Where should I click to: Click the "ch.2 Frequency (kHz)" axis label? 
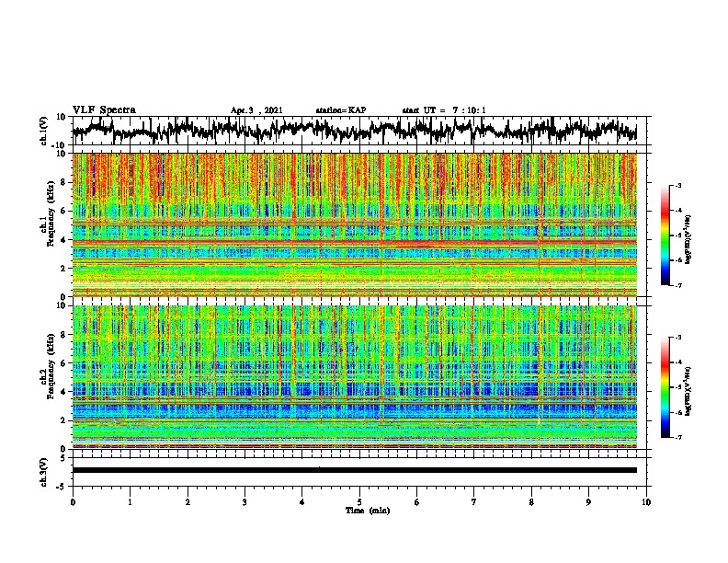click(47, 366)
